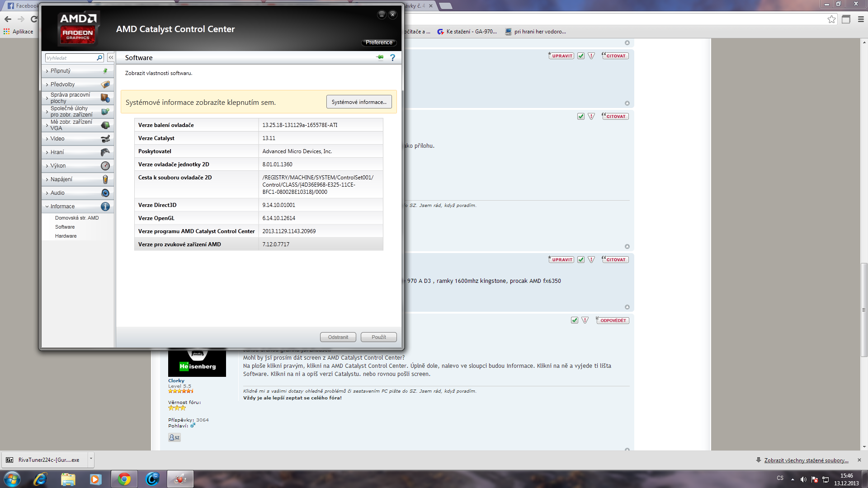Screen dimensions: 868x488
Task: Click Zobrazit všechny stažené soubory link
Action: (x=806, y=460)
